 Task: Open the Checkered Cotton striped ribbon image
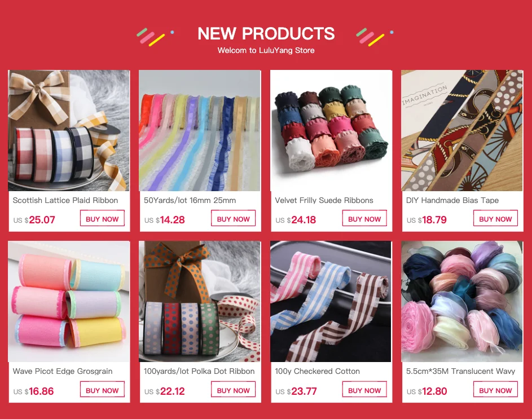331,302
